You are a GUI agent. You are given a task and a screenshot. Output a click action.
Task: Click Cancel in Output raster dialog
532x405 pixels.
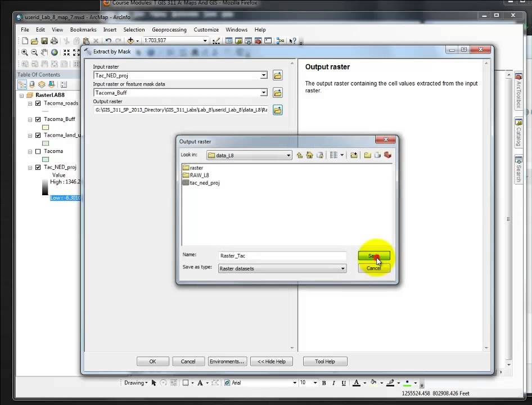coord(374,268)
